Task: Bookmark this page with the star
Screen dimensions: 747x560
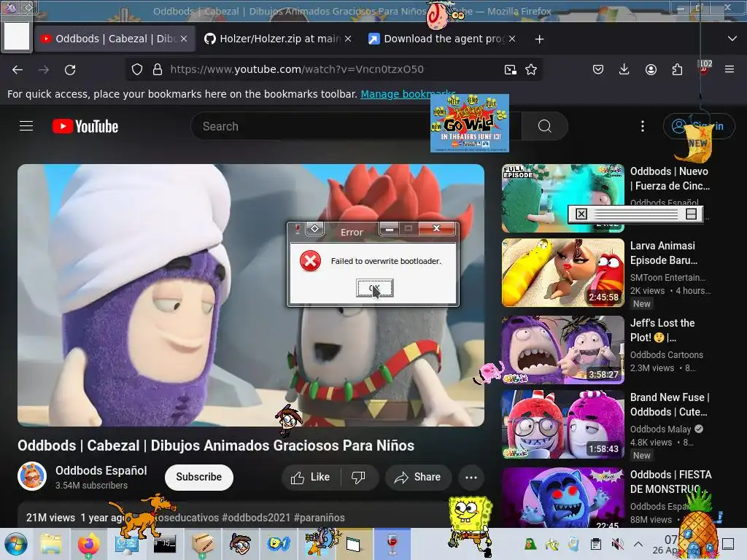Action: [531, 69]
